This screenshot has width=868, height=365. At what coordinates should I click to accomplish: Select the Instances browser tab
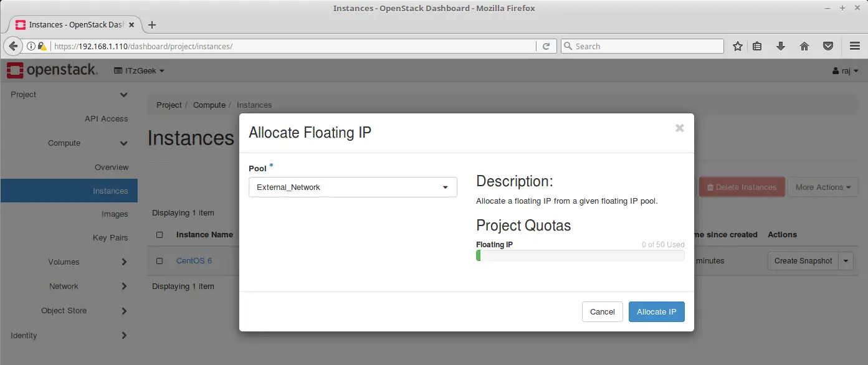click(74, 25)
